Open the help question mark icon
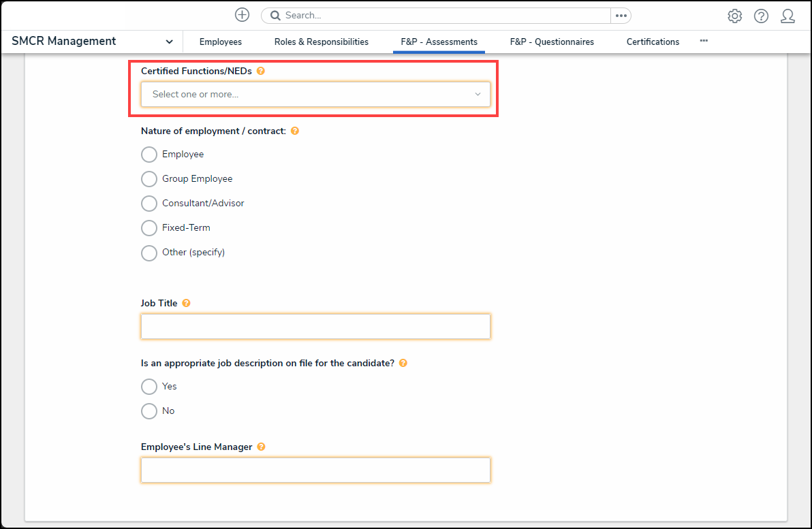Screen dimensions: 812x529 pyautogui.click(x=761, y=16)
